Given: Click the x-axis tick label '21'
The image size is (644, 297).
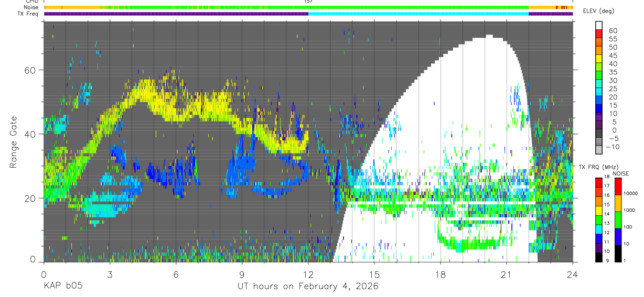Looking at the screenshot, I should (x=507, y=274).
